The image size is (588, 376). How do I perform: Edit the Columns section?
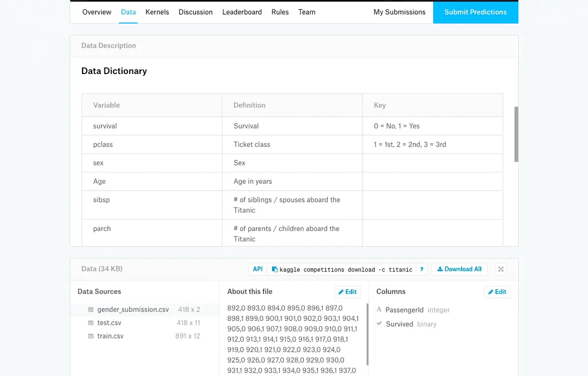pos(497,292)
